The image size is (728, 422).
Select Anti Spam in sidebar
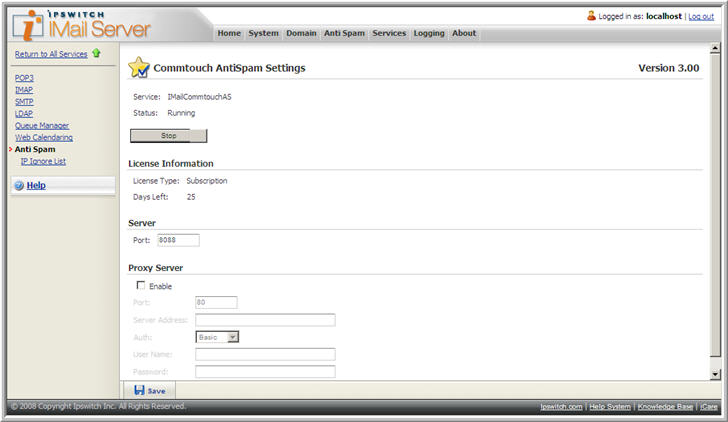(x=35, y=149)
